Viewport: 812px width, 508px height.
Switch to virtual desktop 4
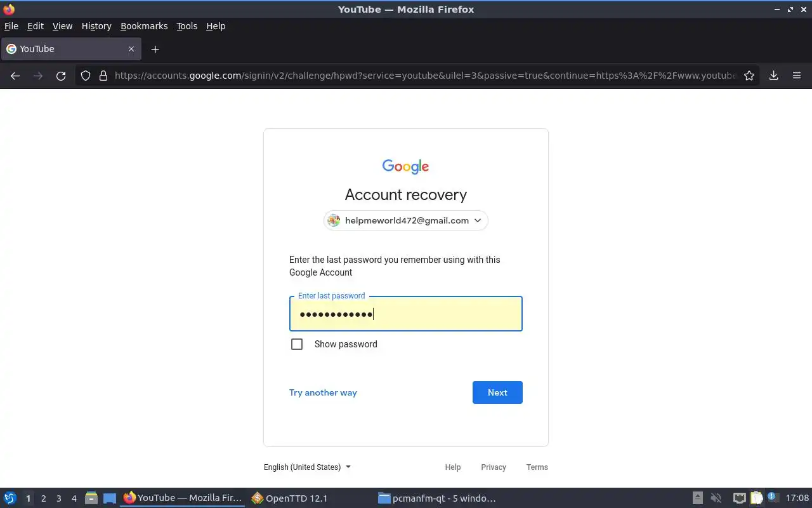click(x=74, y=498)
